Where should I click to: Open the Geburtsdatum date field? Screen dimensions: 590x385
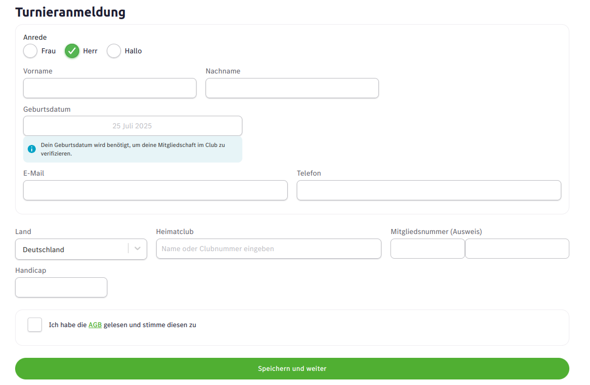pos(133,126)
